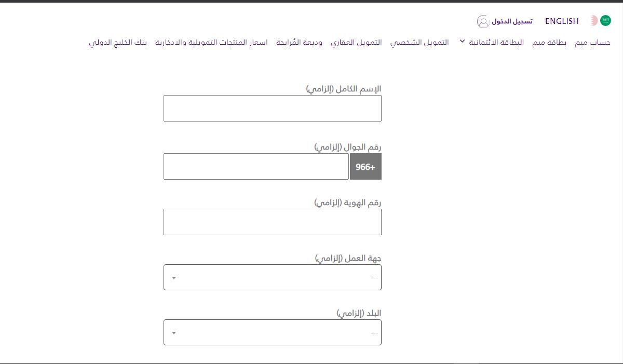The height and width of the screenshot is (364, 623).
Task: Open التمويل الشخصي menu item
Action: coord(419,43)
